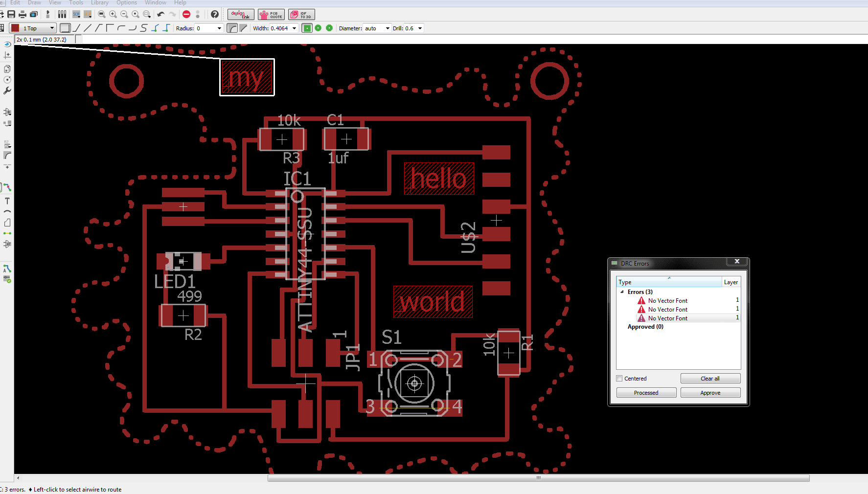The height and width of the screenshot is (494, 868).
Task: Enable the round miter style toggle
Action: [232, 28]
